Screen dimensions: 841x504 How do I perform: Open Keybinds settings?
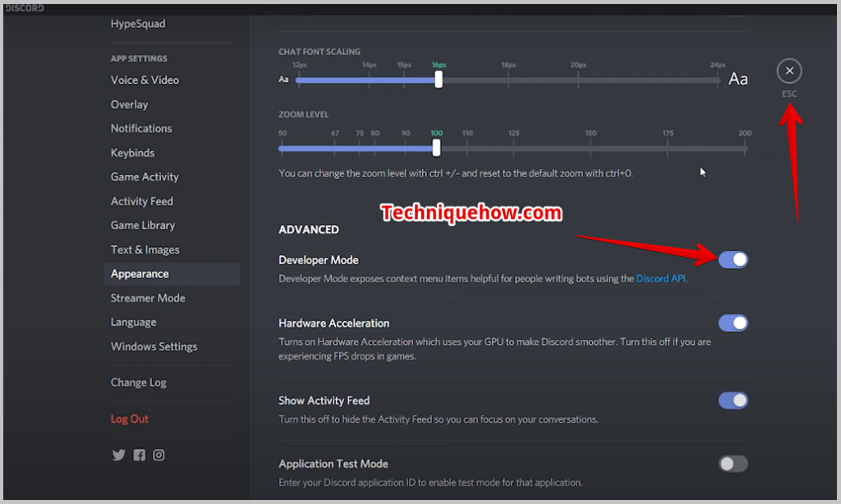coord(132,153)
